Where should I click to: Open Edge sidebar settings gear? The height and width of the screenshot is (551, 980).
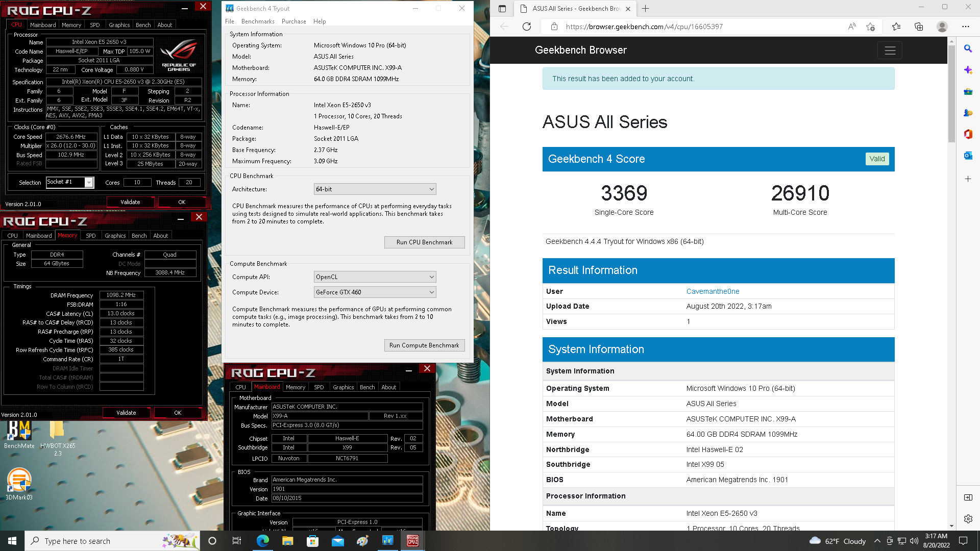[968, 519]
